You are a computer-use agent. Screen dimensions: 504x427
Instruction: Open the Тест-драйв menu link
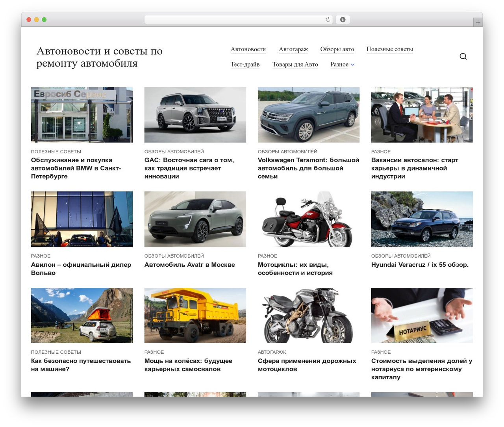(x=245, y=64)
